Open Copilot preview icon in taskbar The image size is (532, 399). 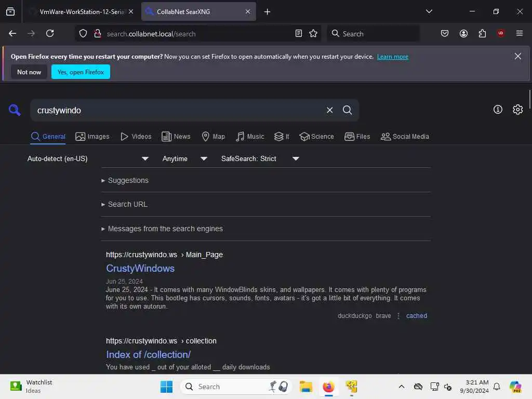(515, 387)
